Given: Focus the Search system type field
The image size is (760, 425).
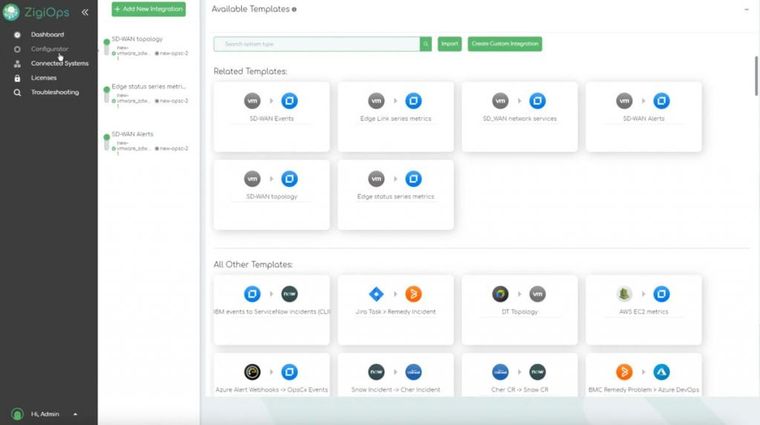Looking at the screenshot, I should click(x=317, y=44).
